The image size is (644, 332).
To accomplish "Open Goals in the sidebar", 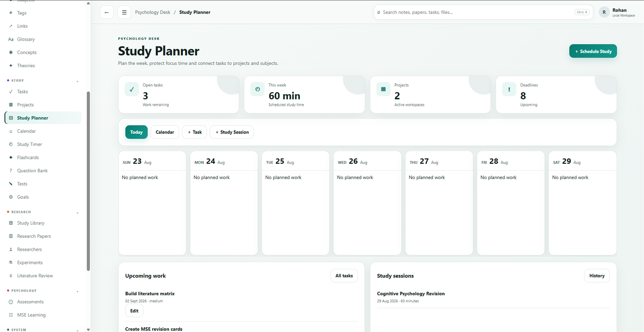I will (x=43, y=197).
